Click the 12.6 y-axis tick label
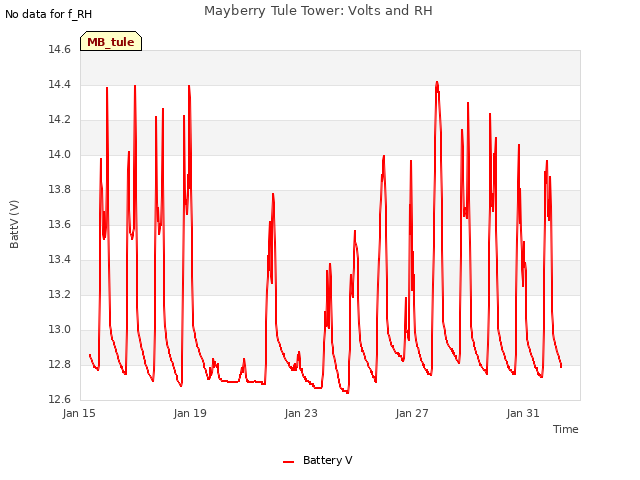640x480 pixels. click(60, 400)
